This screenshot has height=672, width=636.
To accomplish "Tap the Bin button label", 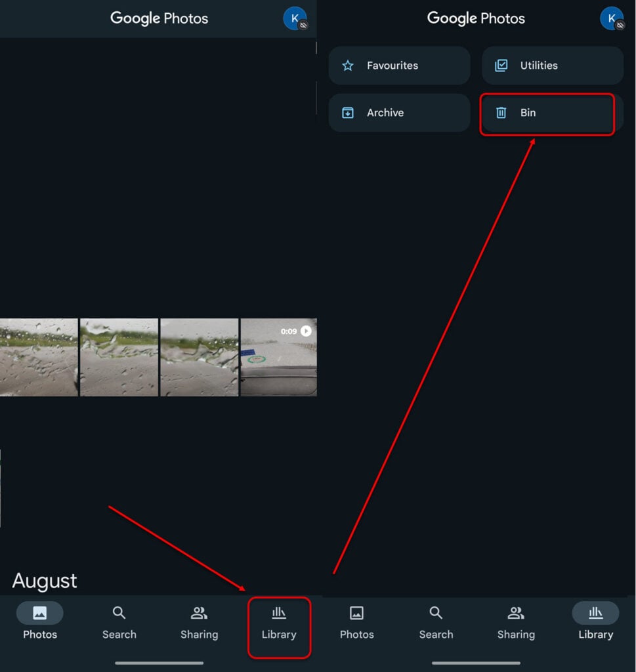I will pos(528,113).
